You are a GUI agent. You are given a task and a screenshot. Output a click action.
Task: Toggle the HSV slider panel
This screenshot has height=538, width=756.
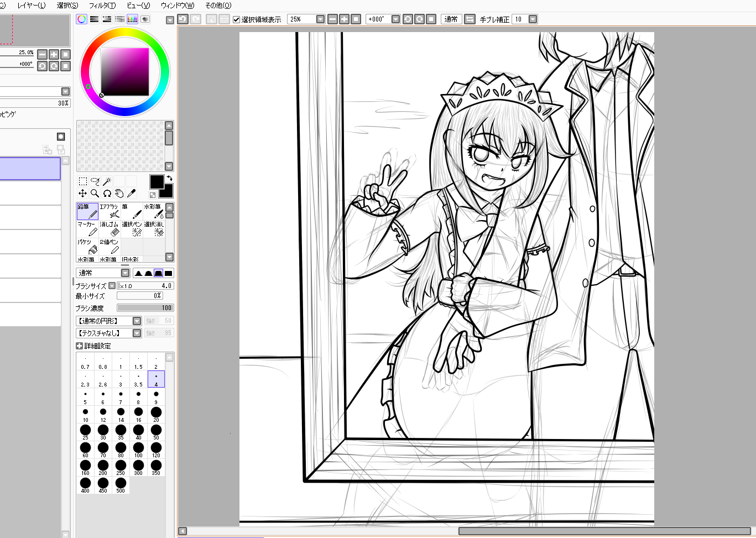[107, 19]
